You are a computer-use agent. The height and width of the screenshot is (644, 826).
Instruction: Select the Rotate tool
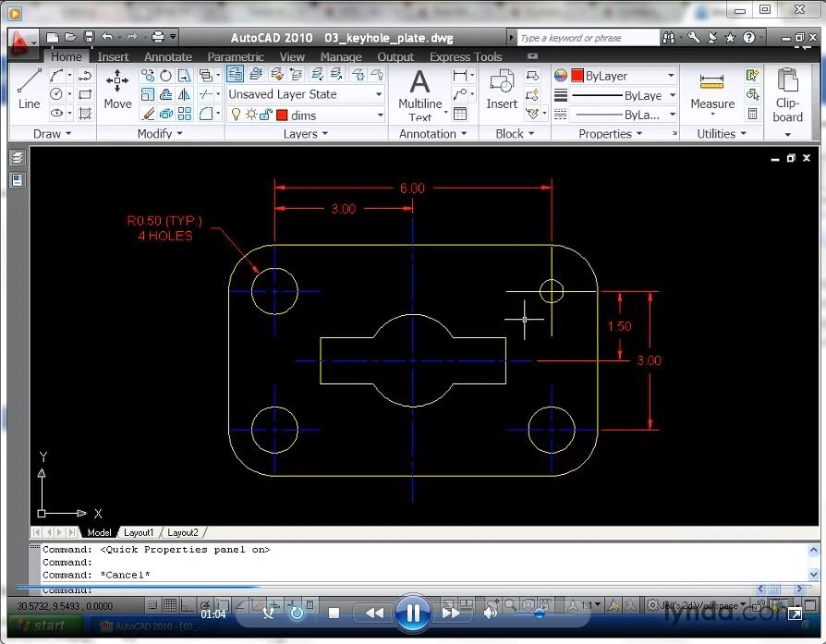[x=166, y=76]
